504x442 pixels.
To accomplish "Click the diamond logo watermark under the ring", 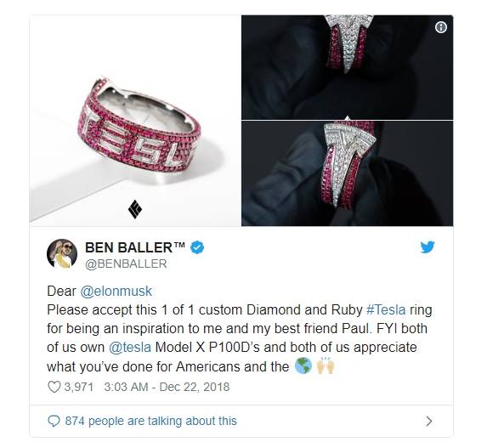I will [135, 209].
